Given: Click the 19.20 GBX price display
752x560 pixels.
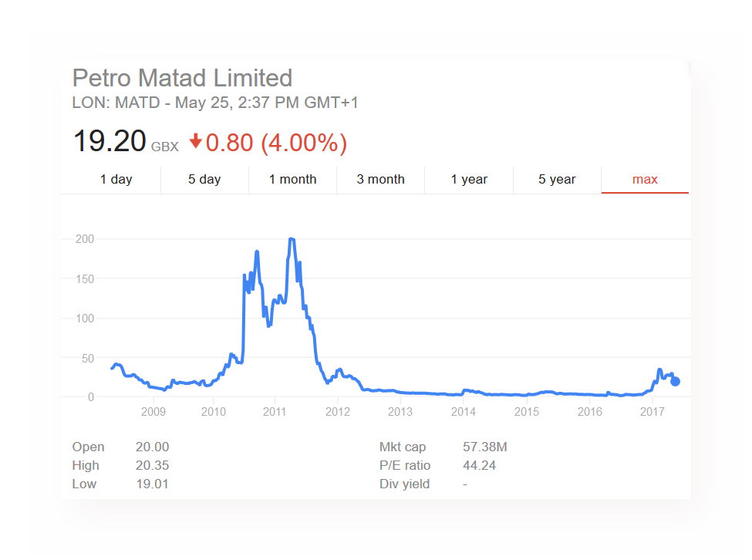Looking at the screenshot, I should tap(110, 140).
